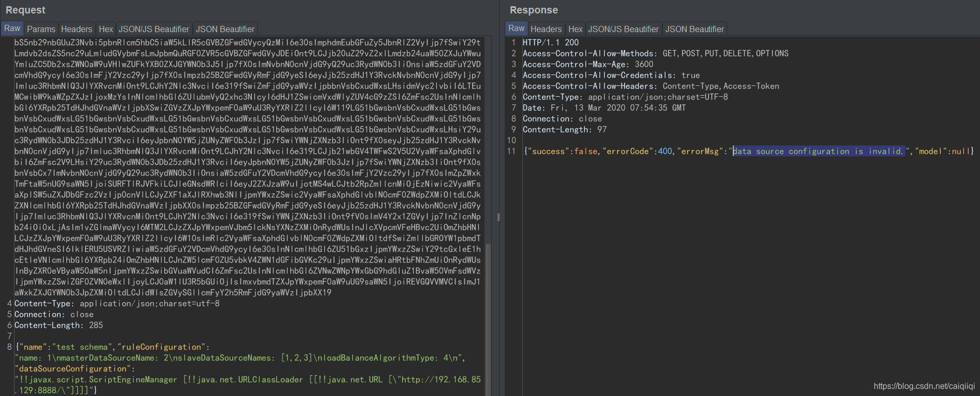This screenshot has width=980, height=396.
Task: Switch to the Response Headers tab
Action: (546, 29)
